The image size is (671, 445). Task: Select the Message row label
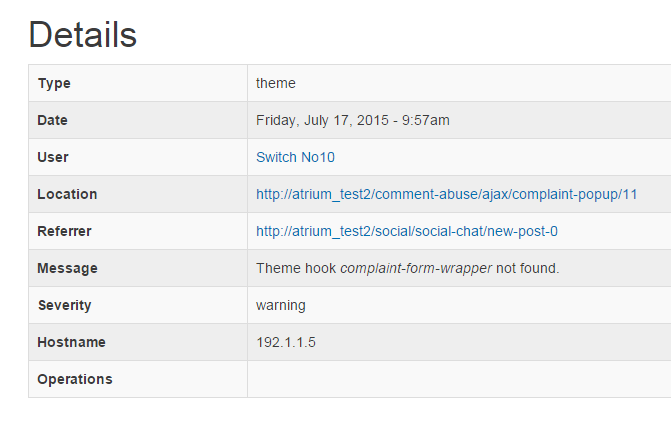pos(67,268)
